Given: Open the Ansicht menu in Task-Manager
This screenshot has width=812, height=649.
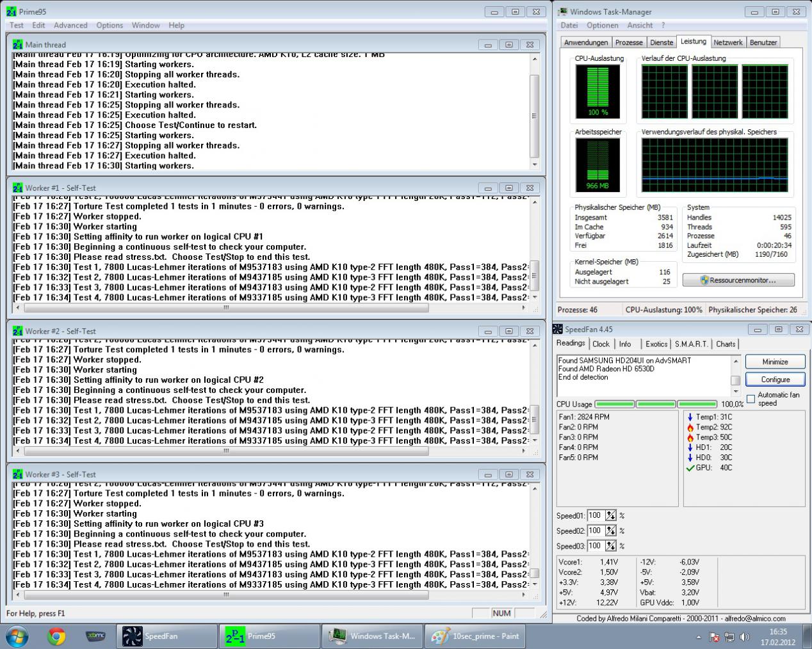Looking at the screenshot, I should click(640, 25).
